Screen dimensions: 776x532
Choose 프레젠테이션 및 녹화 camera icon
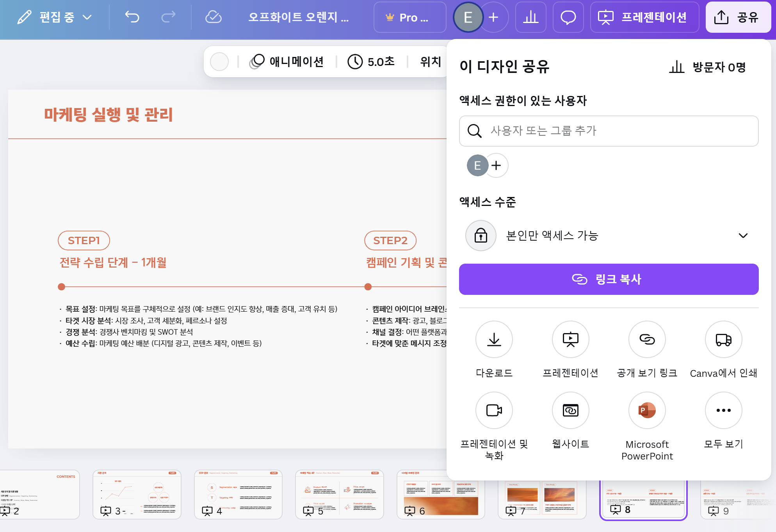pos(494,410)
